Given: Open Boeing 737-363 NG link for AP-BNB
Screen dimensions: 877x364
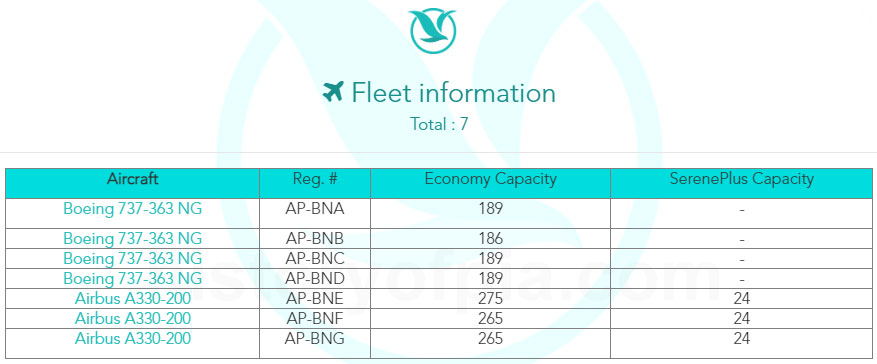Looking at the screenshot, I should pyautogui.click(x=133, y=239).
